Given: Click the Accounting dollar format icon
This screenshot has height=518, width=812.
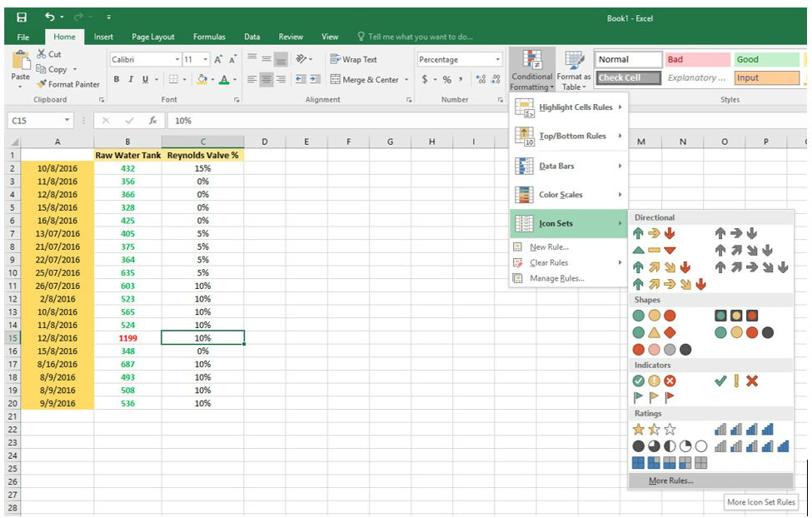Looking at the screenshot, I should pos(425,79).
